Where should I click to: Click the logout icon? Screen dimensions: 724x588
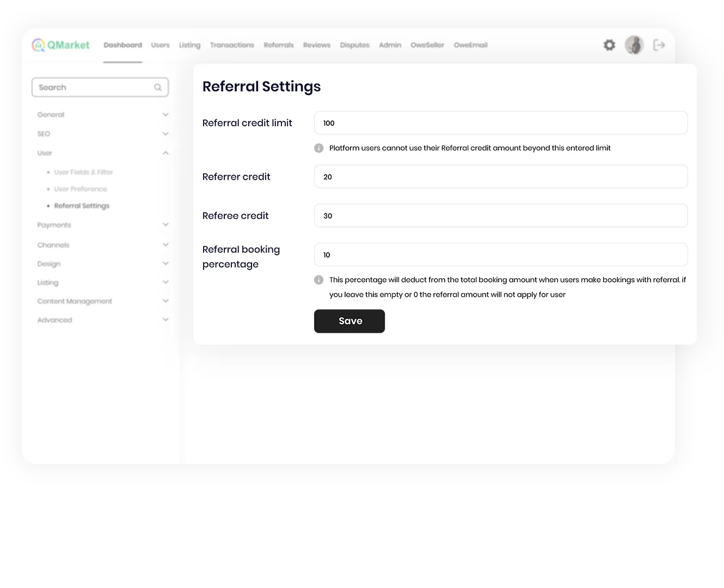[x=659, y=45]
